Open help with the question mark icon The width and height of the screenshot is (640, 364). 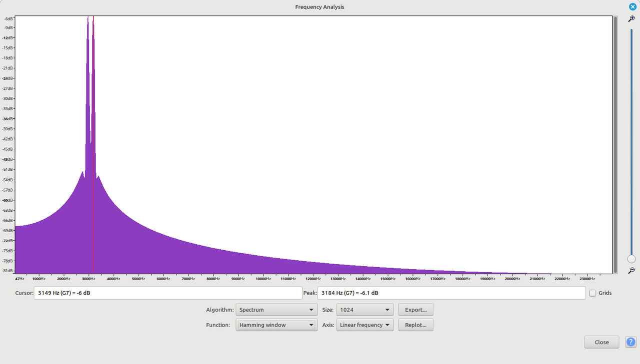point(630,342)
